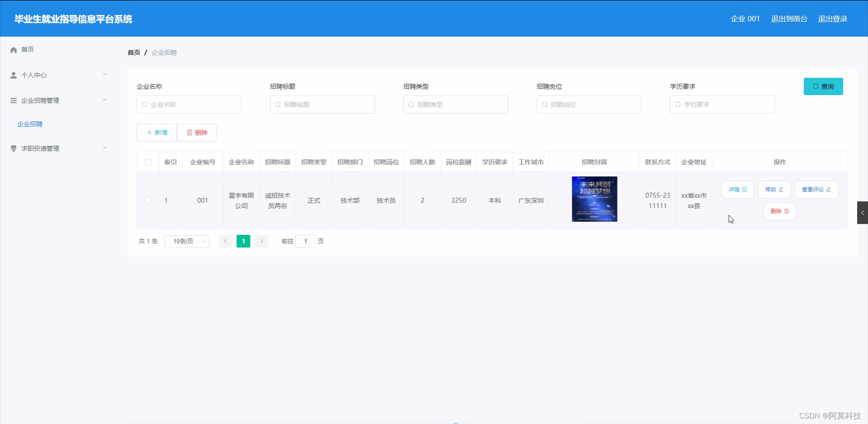Image resolution: width=868 pixels, height=424 pixels.
Task: Click the user icon beside 个人中心
Action: coord(13,75)
